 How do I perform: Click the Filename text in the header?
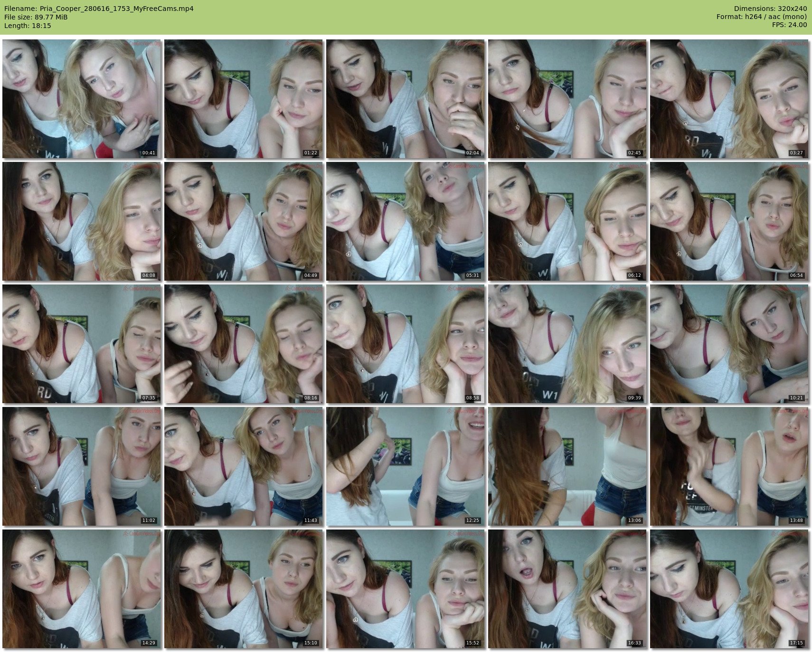click(x=99, y=9)
